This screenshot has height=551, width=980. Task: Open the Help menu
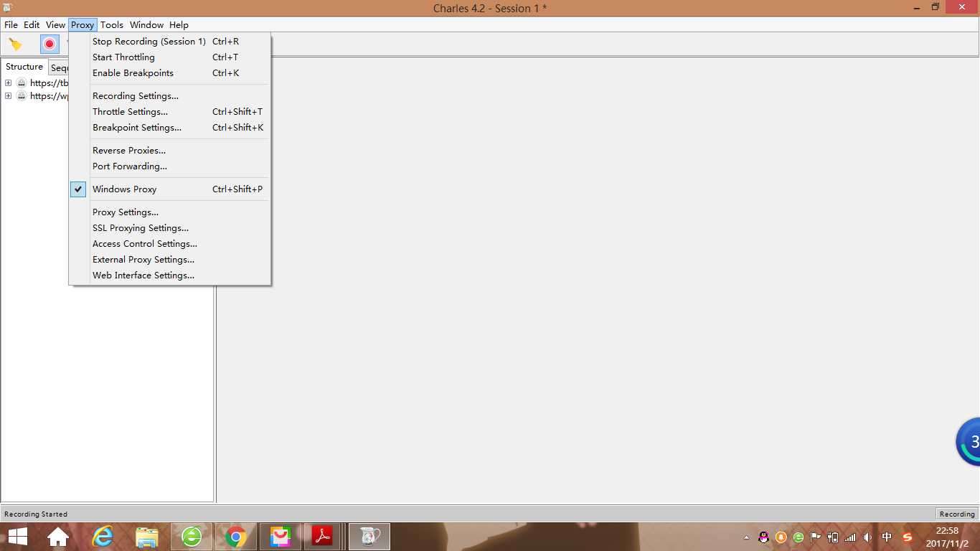pos(179,25)
